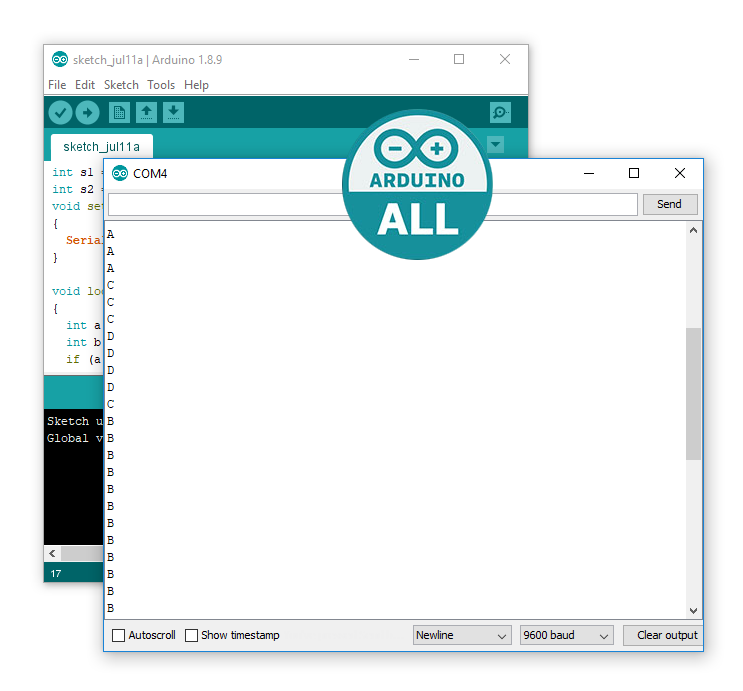Minimize the COM4 window
Image resolution: width=743 pixels, height=691 pixels.
(x=589, y=173)
